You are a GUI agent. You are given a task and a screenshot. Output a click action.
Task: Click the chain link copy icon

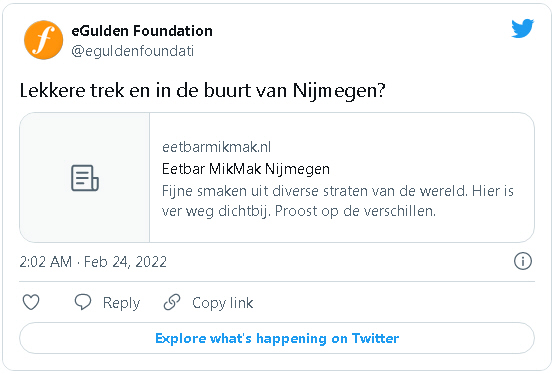[x=172, y=302]
